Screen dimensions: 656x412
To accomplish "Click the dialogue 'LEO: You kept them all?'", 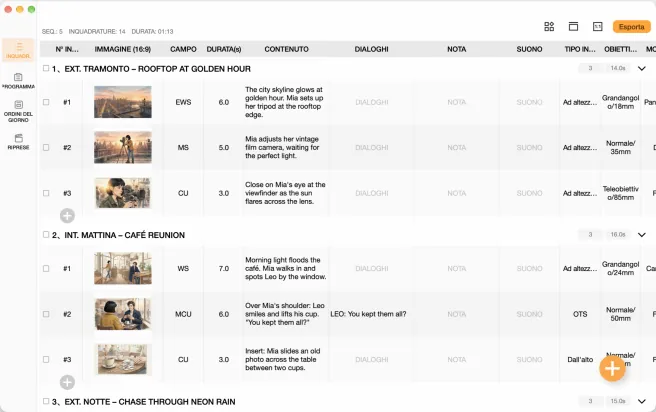I will click(368, 314).
